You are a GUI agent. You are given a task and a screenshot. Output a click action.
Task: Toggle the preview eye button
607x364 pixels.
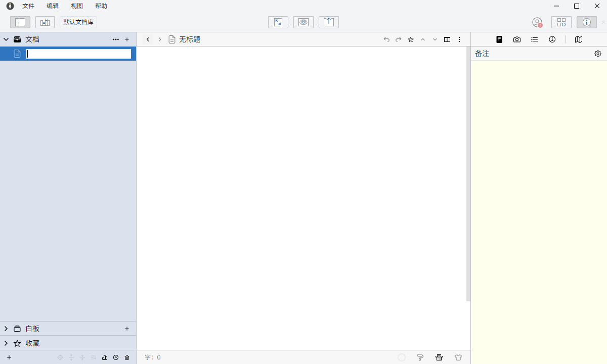(x=303, y=22)
